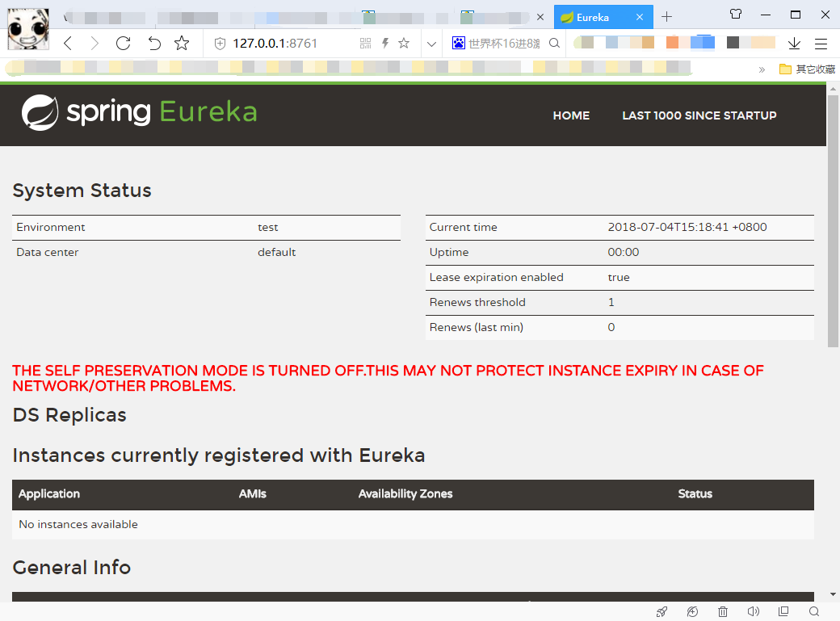Click the security shield icon in address bar
The height and width of the screenshot is (621, 840).
click(220, 44)
